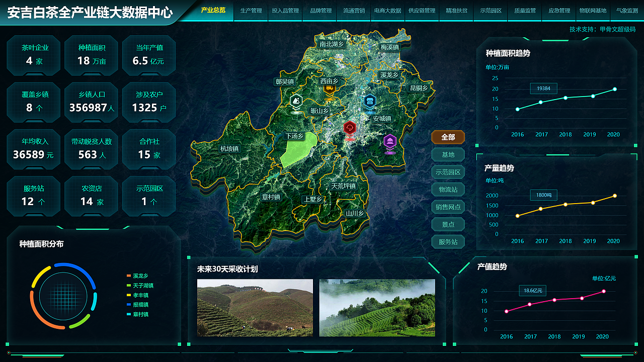The image size is (644, 362).
Task: Open the 产业总览 tab
Action: pyautogui.click(x=213, y=10)
